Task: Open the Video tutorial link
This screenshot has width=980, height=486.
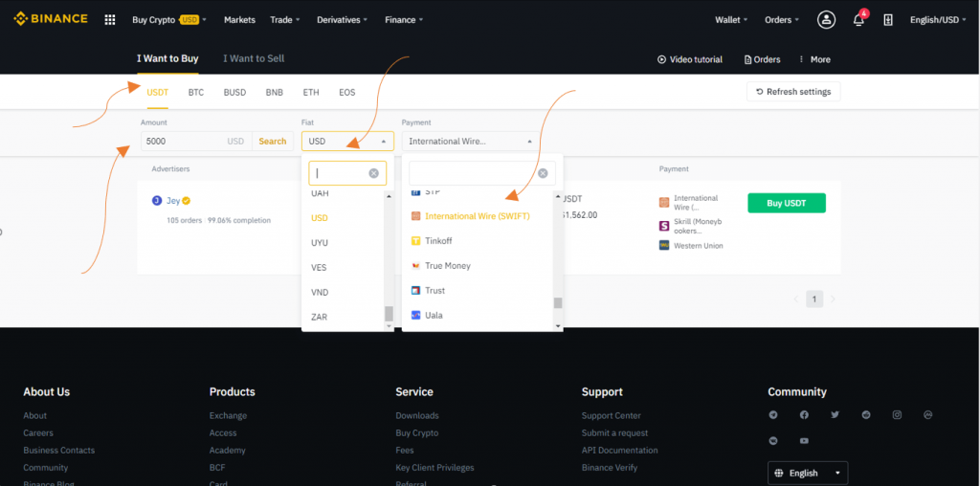Action: click(690, 59)
